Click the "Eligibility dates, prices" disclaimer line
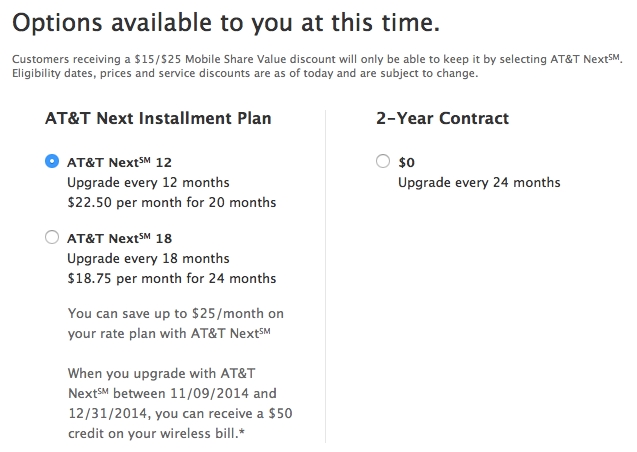This screenshot has width=637, height=452. tap(245, 73)
